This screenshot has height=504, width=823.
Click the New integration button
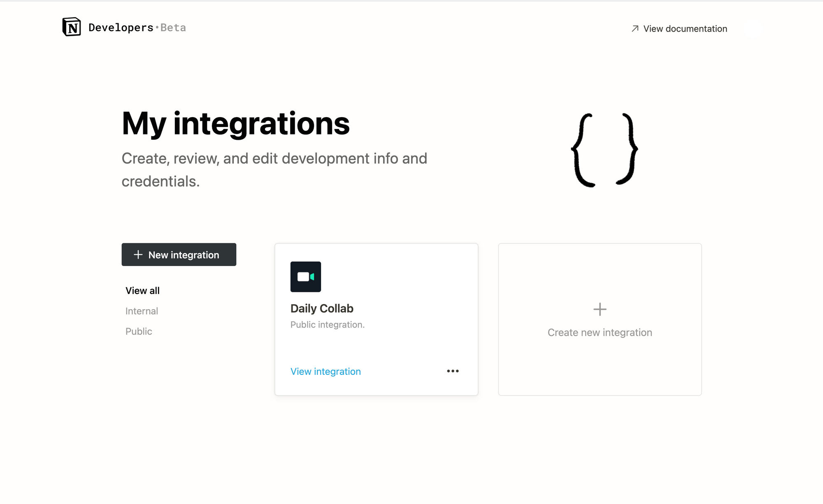click(179, 254)
